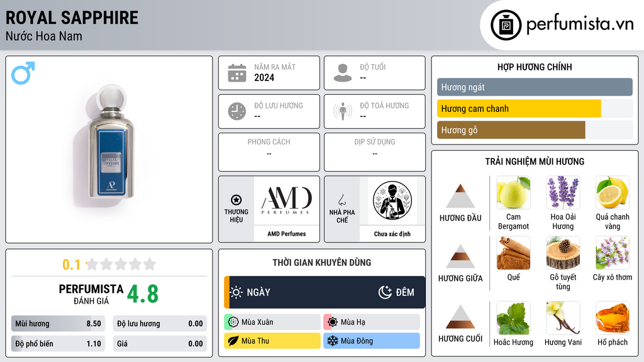Screen dimensions: 644x362
Task: Click the Giá 0.00 score bar
Action: (160, 344)
